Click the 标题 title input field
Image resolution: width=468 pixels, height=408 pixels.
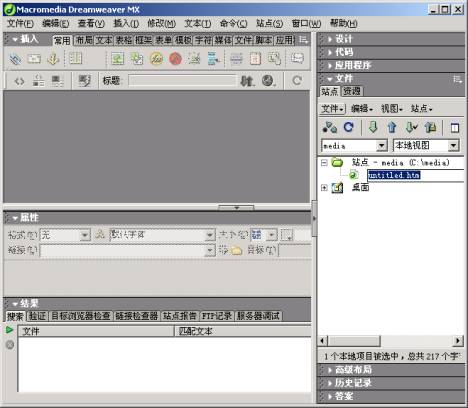point(182,81)
